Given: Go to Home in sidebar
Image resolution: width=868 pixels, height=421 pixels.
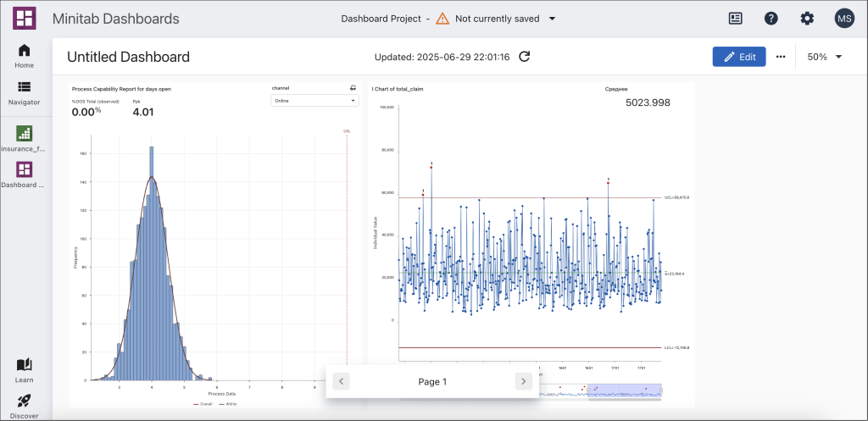Looking at the screenshot, I should [x=25, y=57].
